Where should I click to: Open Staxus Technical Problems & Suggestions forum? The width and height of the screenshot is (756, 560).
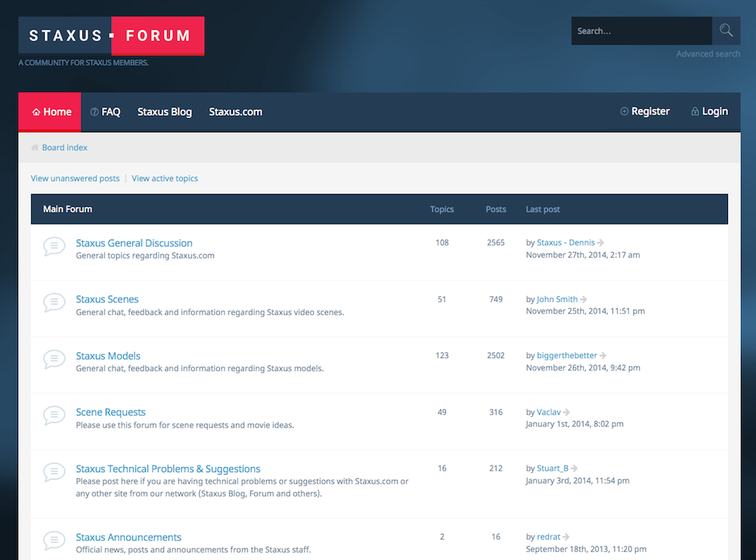[168, 469]
